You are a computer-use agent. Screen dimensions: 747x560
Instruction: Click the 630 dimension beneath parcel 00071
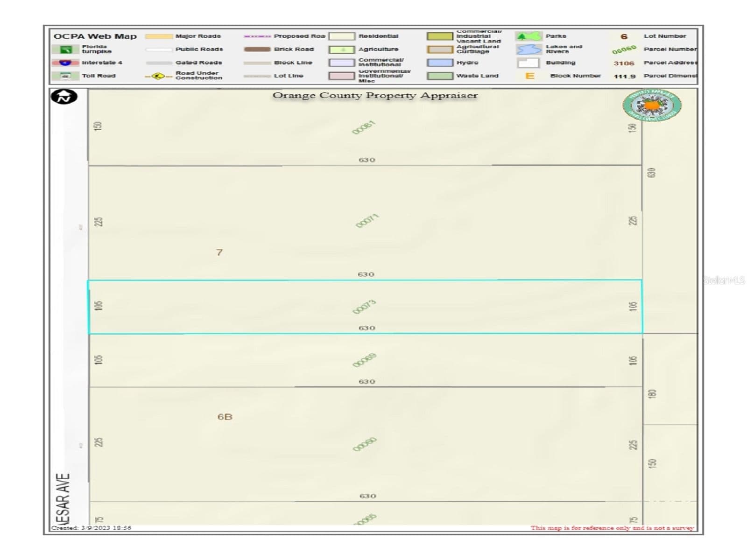point(366,274)
